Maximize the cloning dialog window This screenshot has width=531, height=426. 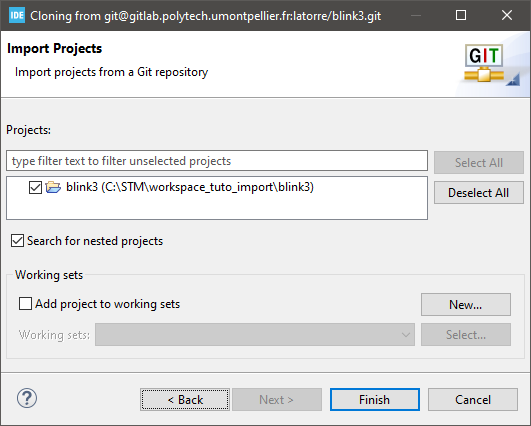coord(461,15)
